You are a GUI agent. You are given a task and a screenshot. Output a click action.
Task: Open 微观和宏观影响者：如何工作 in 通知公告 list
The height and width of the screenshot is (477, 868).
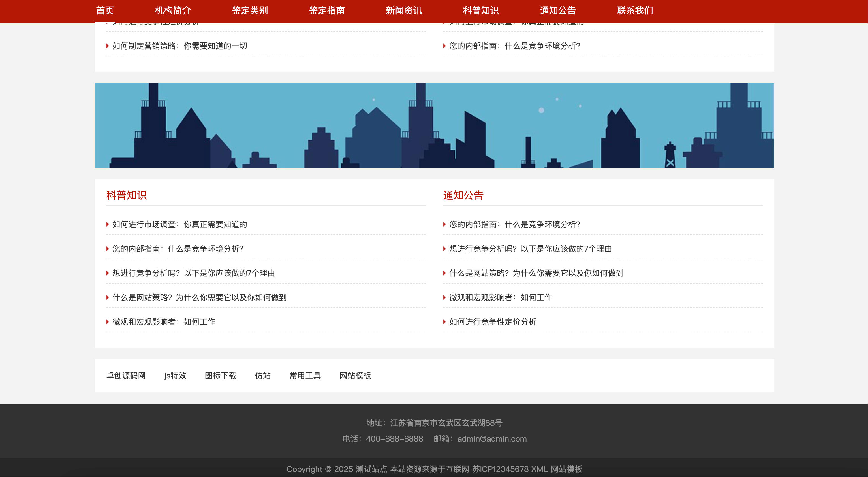tap(501, 298)
